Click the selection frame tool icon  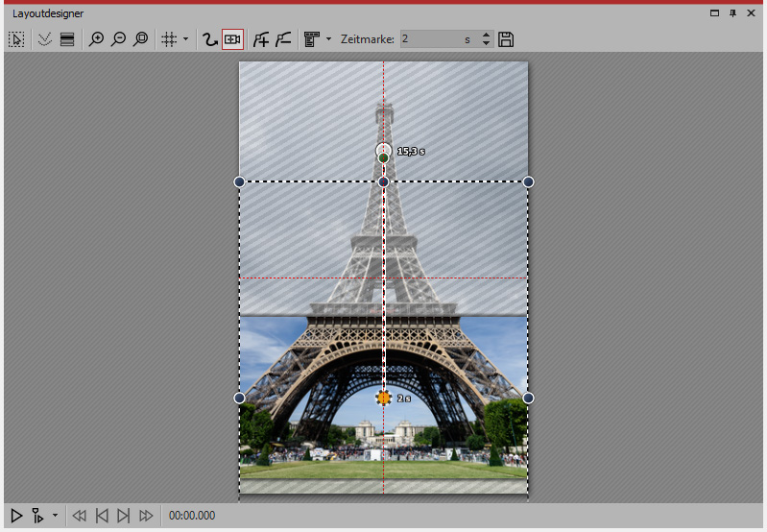coord(16,39)
